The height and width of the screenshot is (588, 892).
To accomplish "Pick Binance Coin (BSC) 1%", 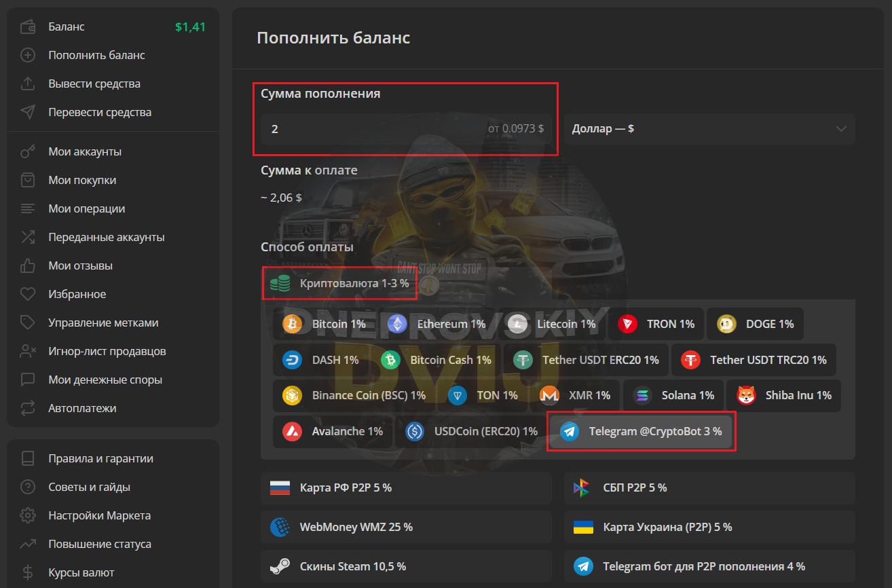I will [354, 395].
